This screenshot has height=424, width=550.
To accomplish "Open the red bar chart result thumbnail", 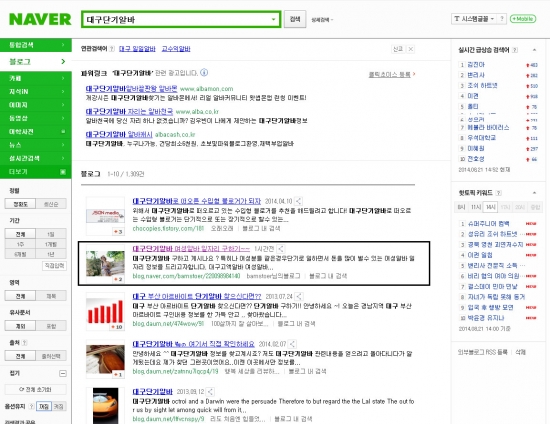I will tap(105, 312).
